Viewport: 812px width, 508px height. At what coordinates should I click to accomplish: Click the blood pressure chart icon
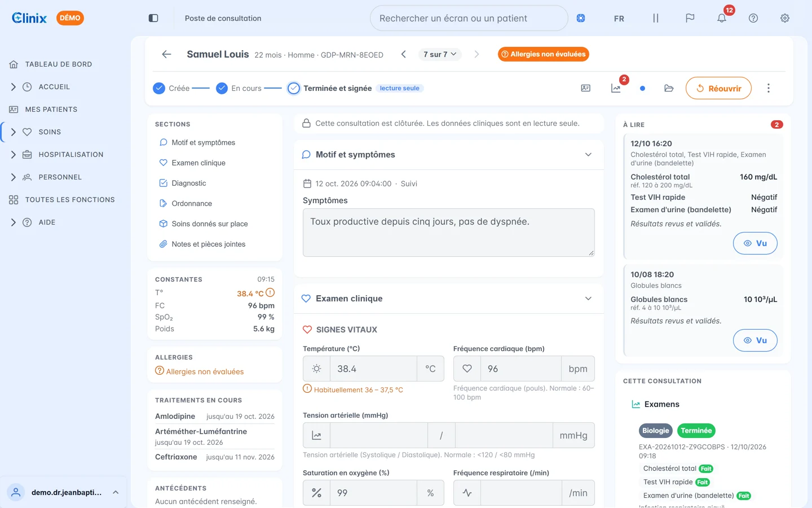click(317, 435)
